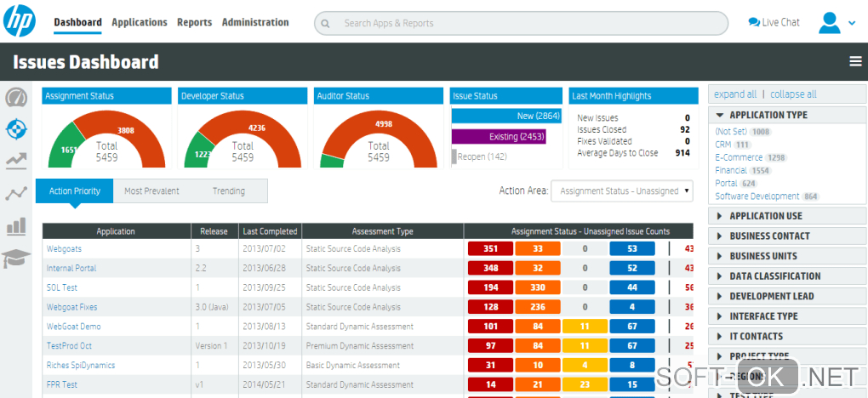Click the HP logo icon
The height and width of the screenshot is (398, 868).
(x=20, y=21)
